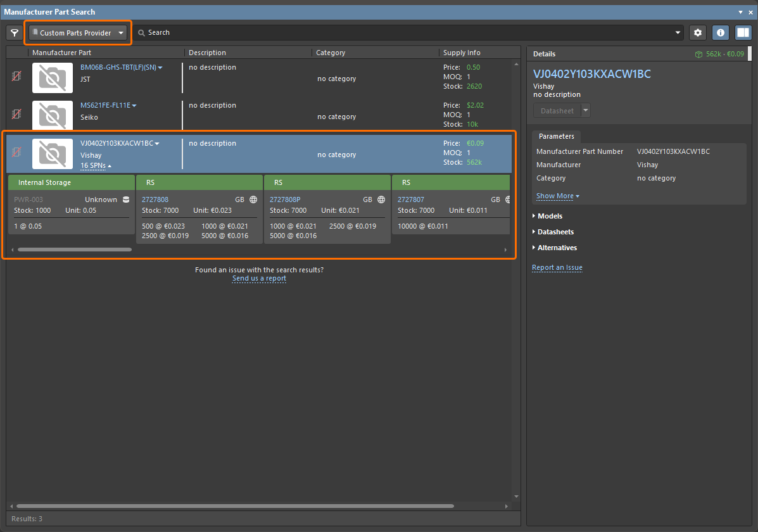The width and height of the screenshot is (758, 532).
Task: Click the Description column header
Action: click(207, 53)
